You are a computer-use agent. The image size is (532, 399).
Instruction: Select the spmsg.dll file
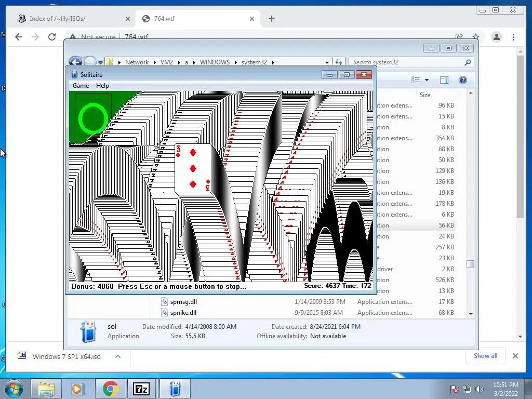pyautogui.click(x=183, y=302)
